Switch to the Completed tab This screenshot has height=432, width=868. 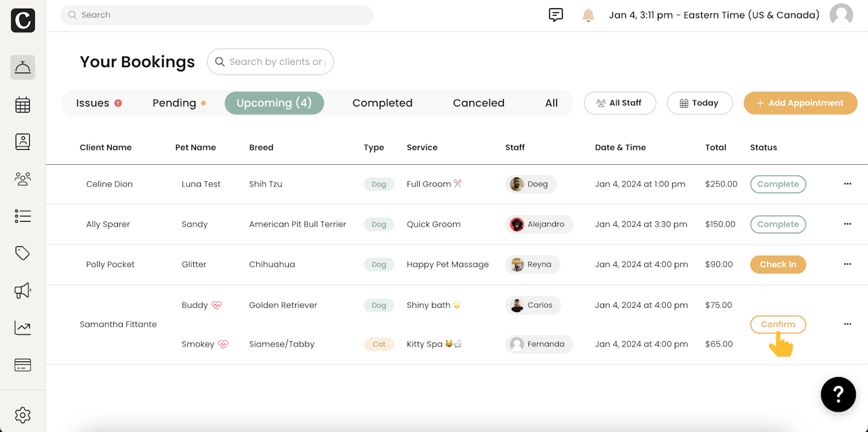(x=382, y=103)
